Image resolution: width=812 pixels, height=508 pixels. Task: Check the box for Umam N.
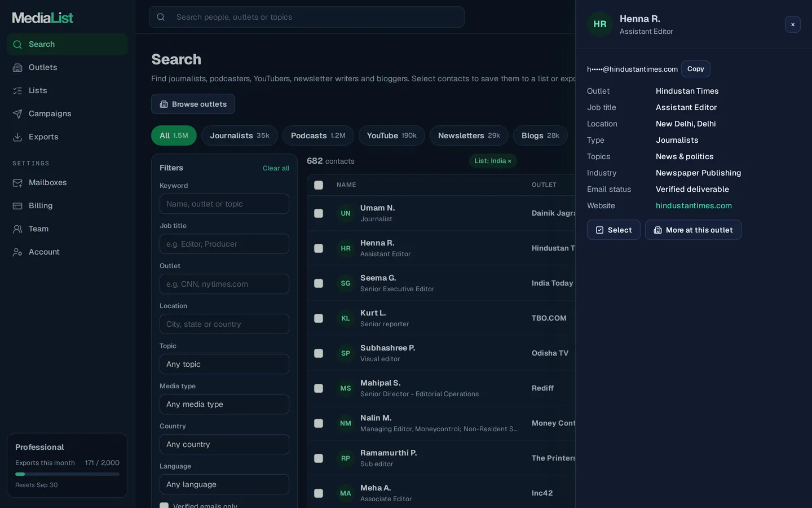click(319, 213)
